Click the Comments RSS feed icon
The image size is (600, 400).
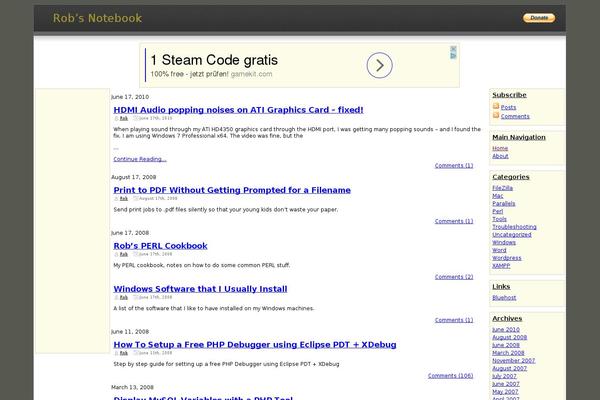click(x=496, y=115)
